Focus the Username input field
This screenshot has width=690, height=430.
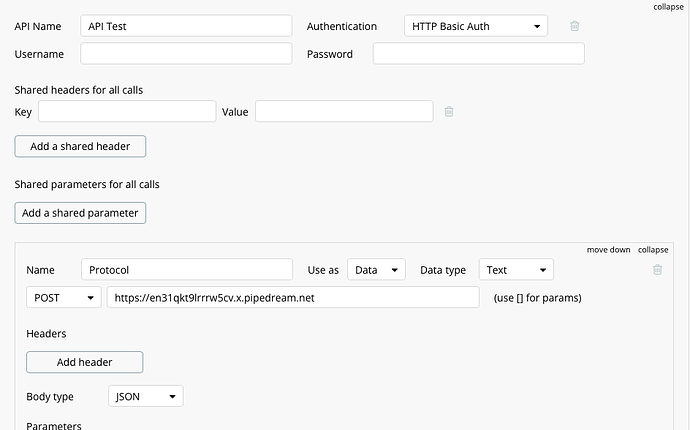[x=186, y=54]
